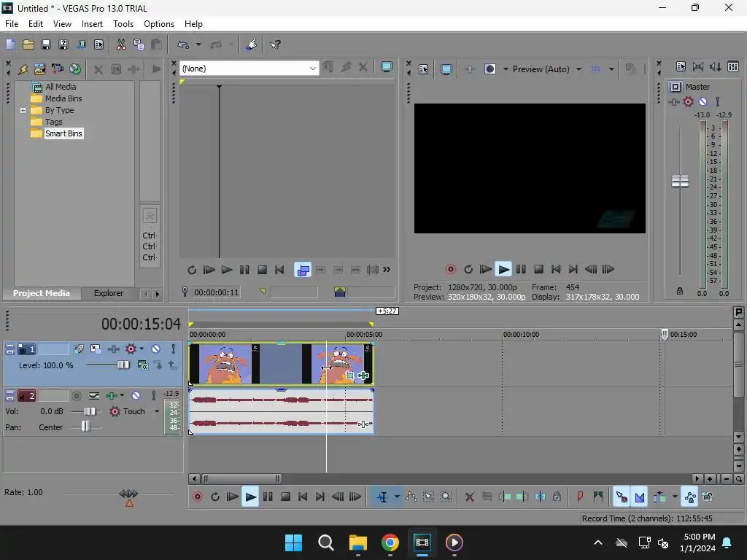Click the Event Pan/Crop icon on the video clip
Screen dimensions: 747x560
pyautogui.click(x=350, y=376)
